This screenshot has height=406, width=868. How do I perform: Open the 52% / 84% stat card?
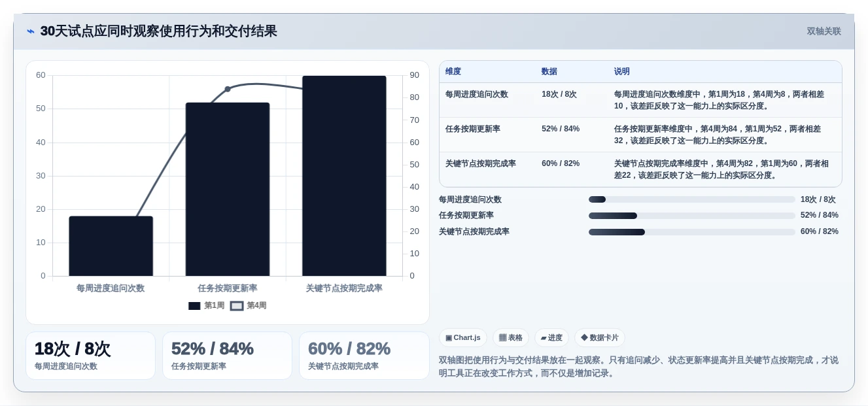click(227, 356)
